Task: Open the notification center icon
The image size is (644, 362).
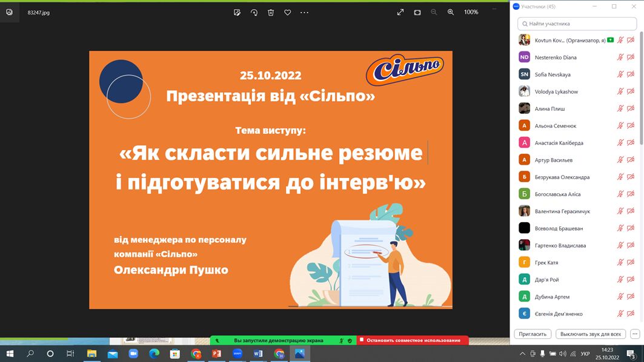Action: click(632, 354)
